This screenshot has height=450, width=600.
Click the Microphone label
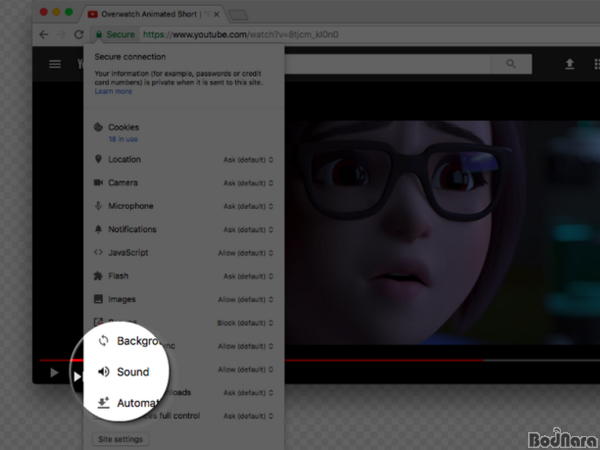coord(131,206)
